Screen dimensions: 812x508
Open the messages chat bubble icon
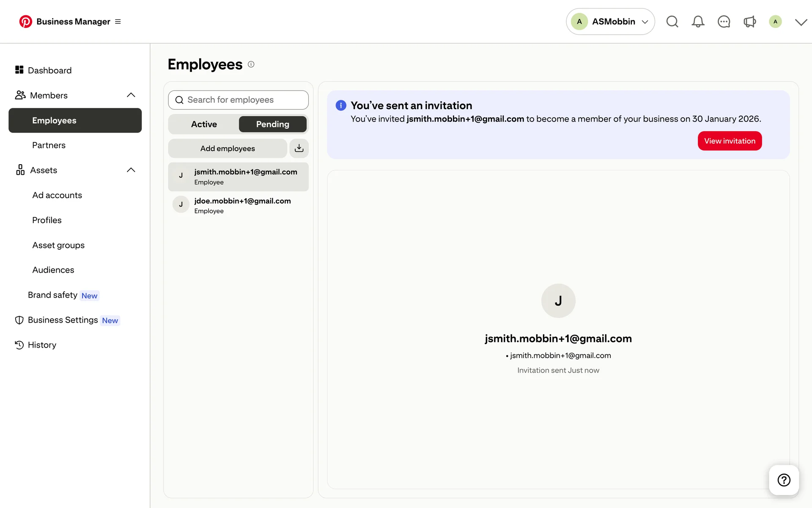(724, 22)
